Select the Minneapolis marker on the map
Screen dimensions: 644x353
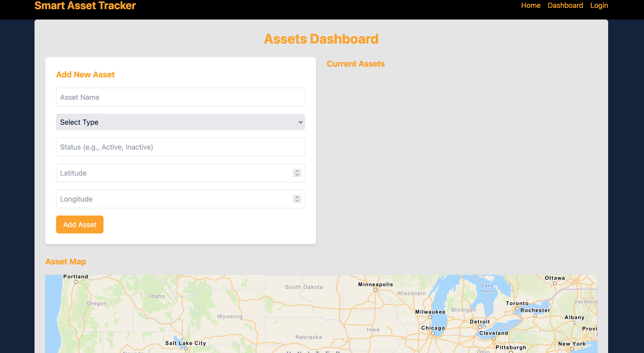[376, 290]
